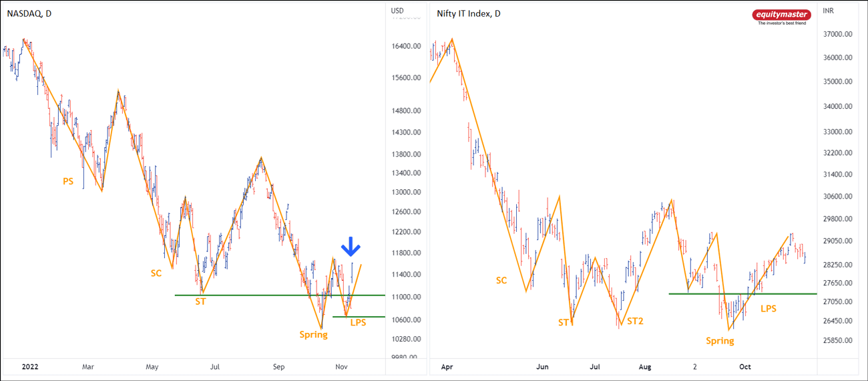The image size is (868, 381).
Task: Click the 27650.00 price level
Action: [839, 283]
